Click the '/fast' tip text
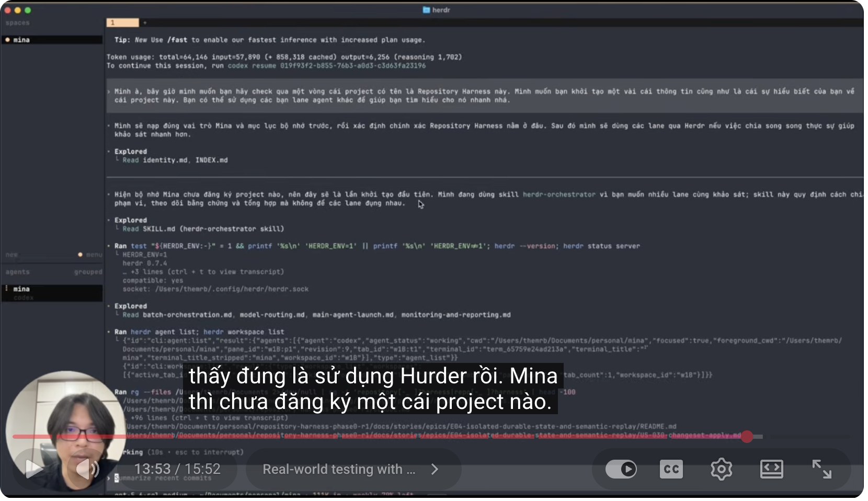Image resolution: width=868 pixels, height=501 pixels. coord(177,40)
